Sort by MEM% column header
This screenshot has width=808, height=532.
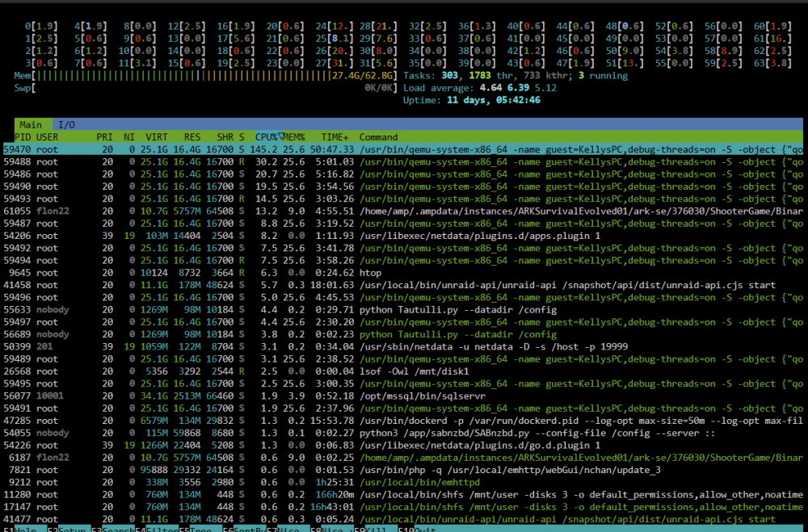[x=294, y=137]
